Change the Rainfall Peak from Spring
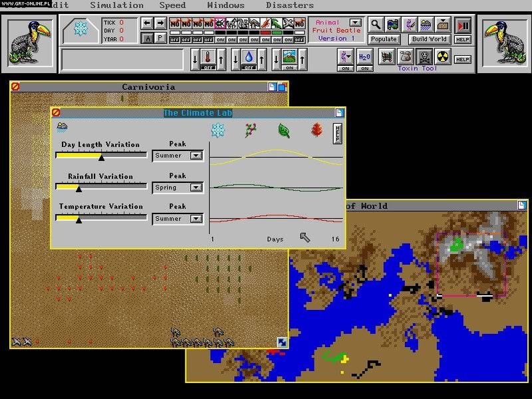The image size is (532, 399). pyautogui.click(x=195, y=187)
